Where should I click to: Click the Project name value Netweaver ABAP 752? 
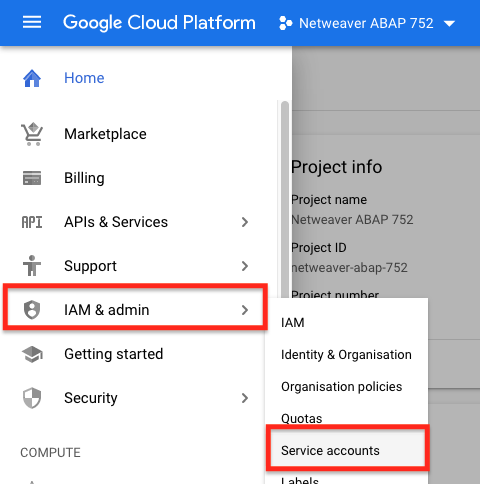click(x=352, y=220)
